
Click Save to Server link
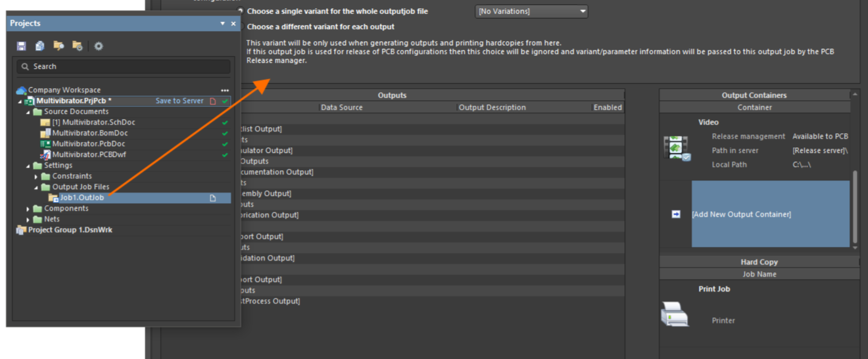click(179, 101)
